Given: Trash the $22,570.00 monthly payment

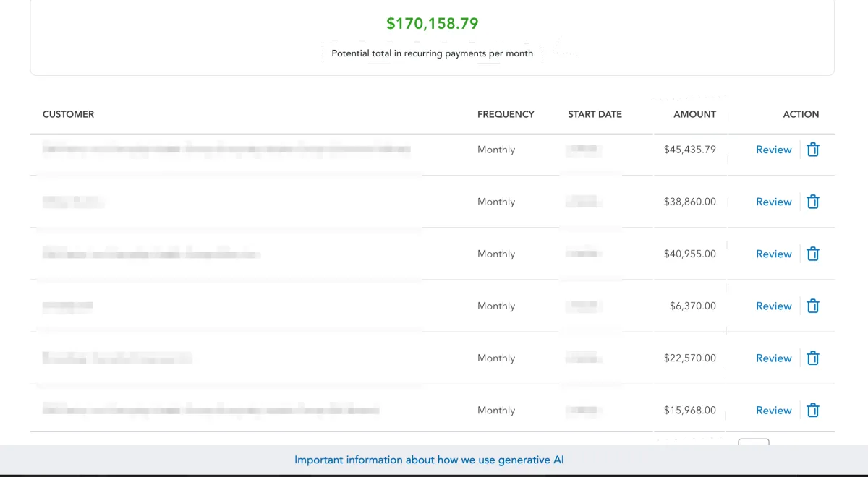Looking at the screenshot, I should pos(813,358).
